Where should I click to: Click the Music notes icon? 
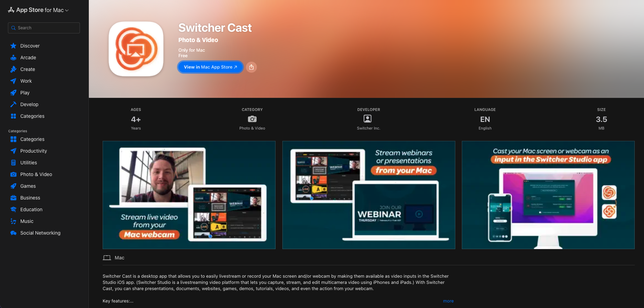(13, 221)
